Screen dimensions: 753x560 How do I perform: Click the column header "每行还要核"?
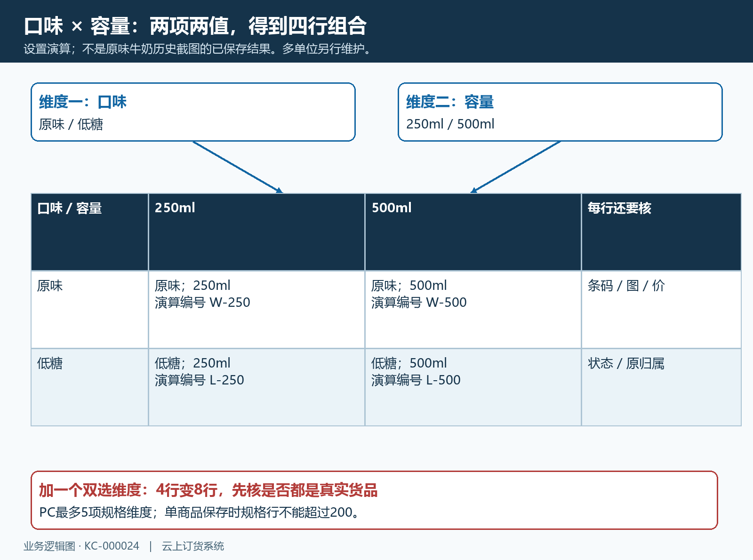click(x=661, y=232)
